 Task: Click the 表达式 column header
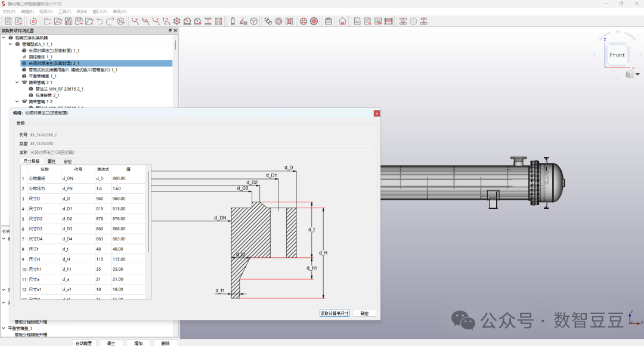pyautogui.click(x=103, y=169)
